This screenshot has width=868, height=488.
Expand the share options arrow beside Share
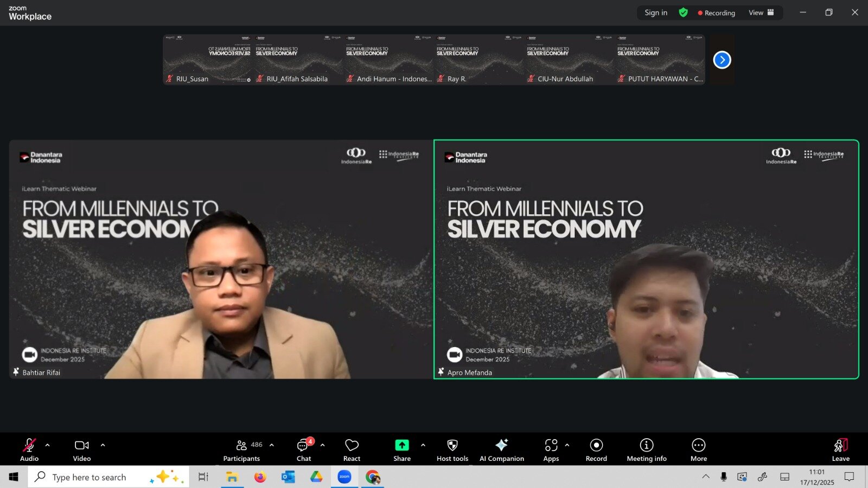click(x=423, y=445)
